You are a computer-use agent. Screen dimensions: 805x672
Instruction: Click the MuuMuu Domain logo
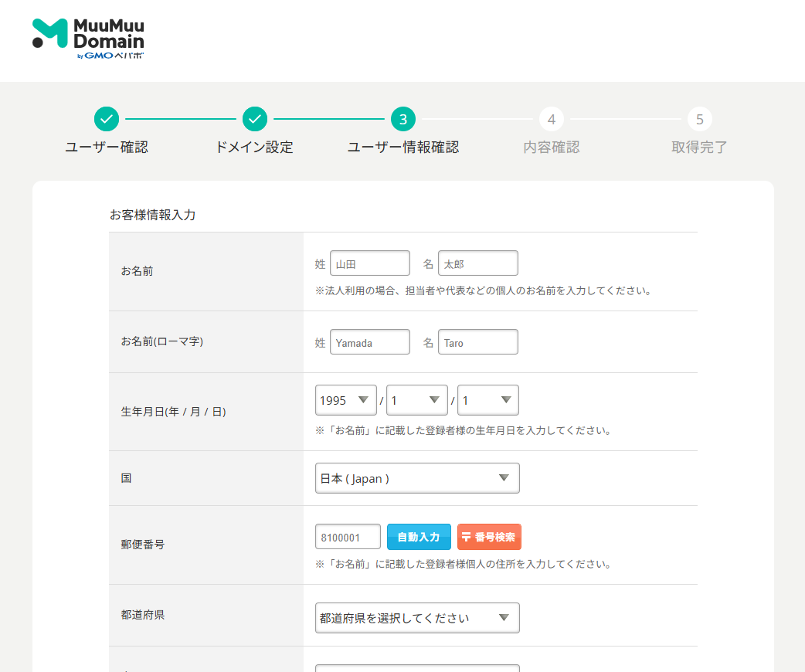click(88, 39)
